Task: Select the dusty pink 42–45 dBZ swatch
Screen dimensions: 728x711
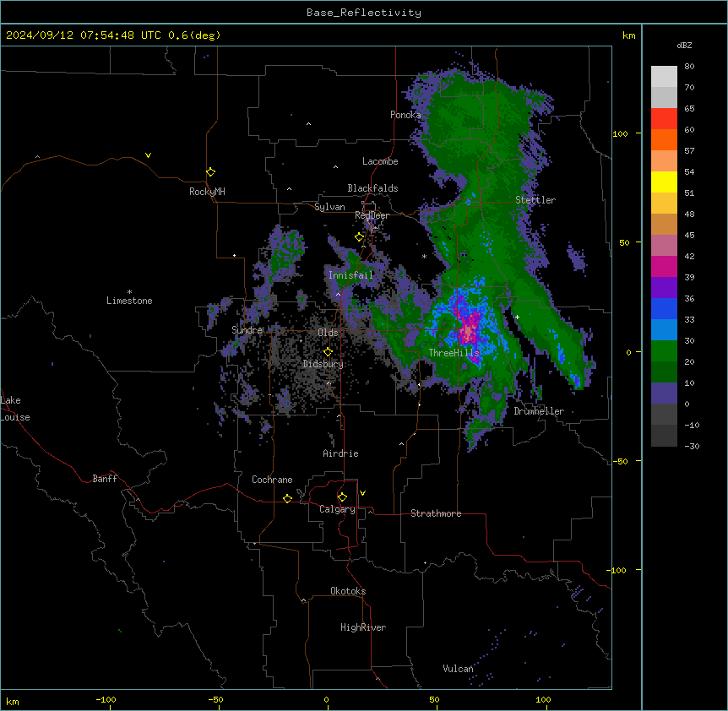Action: [x=664, y=246]
